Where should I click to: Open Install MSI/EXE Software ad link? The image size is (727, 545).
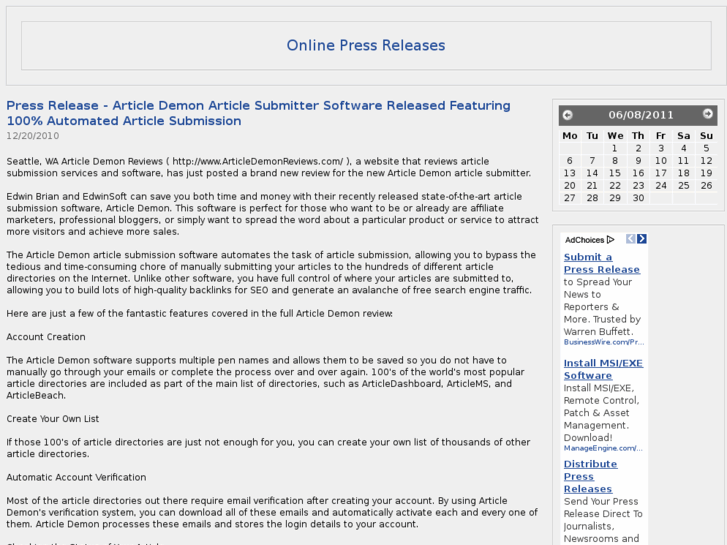pos(602,369)
